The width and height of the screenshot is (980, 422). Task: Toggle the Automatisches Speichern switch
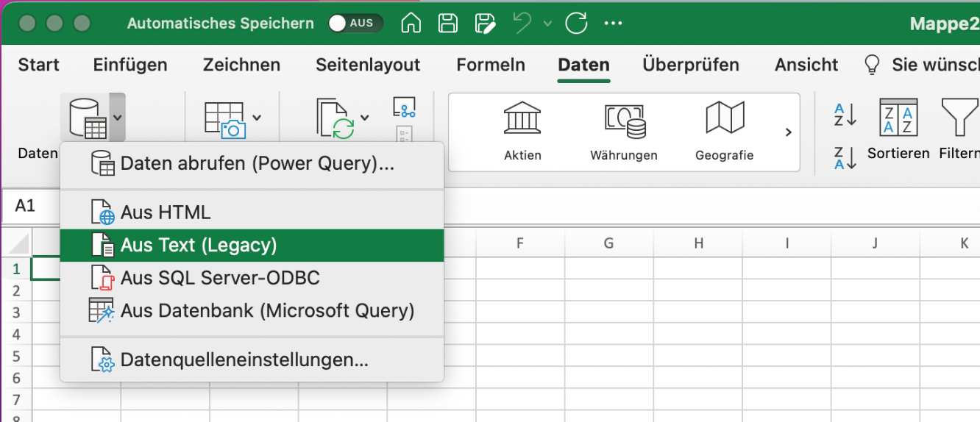coord(355,23)
